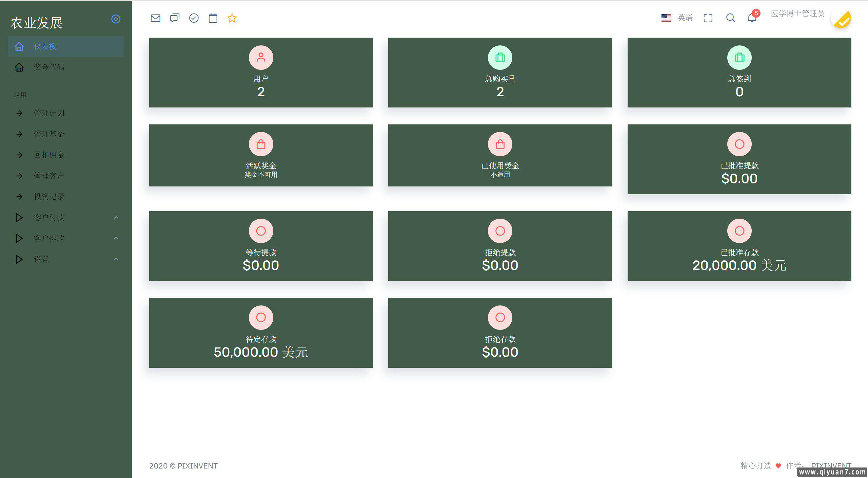Open the calendar icon in toolbar

pos(213,18)
